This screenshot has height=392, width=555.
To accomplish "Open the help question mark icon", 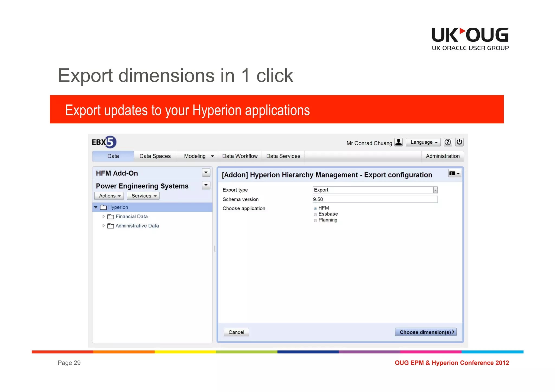I will tap(448, 142).
